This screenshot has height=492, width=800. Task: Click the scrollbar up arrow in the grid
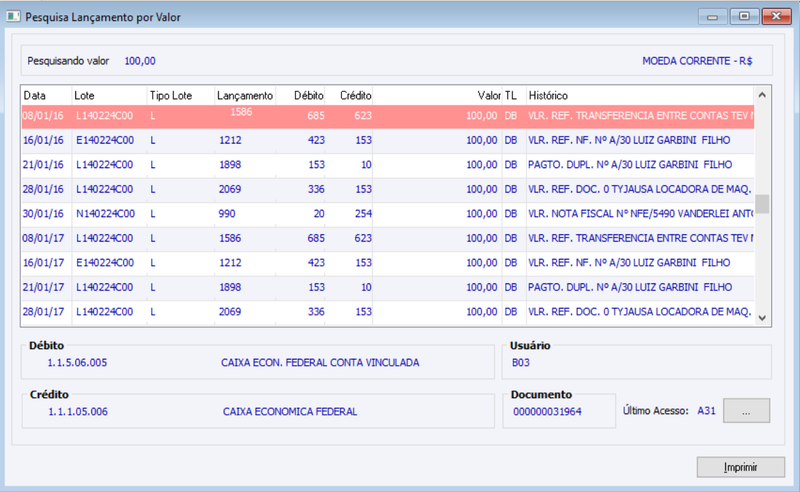(x=762, y=95)
